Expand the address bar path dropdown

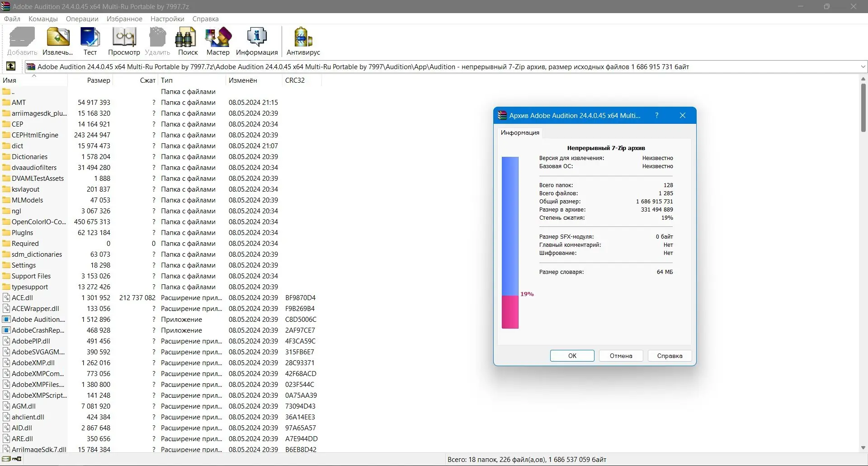863,66
